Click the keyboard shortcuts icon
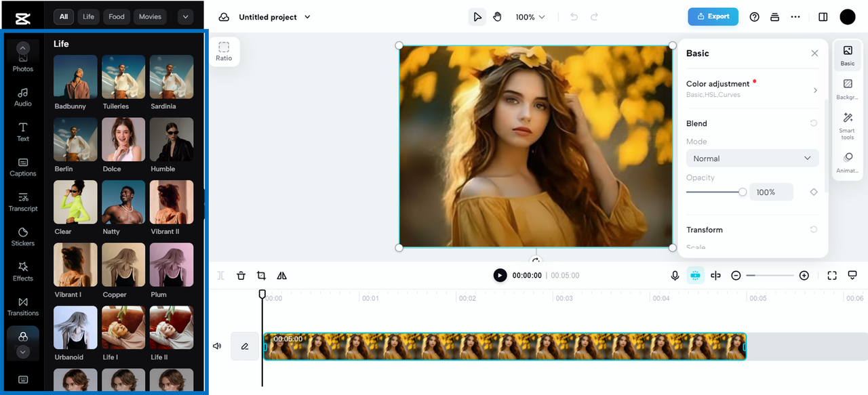Viewport: 868px width, 395px height. click(x=23, y=379)
